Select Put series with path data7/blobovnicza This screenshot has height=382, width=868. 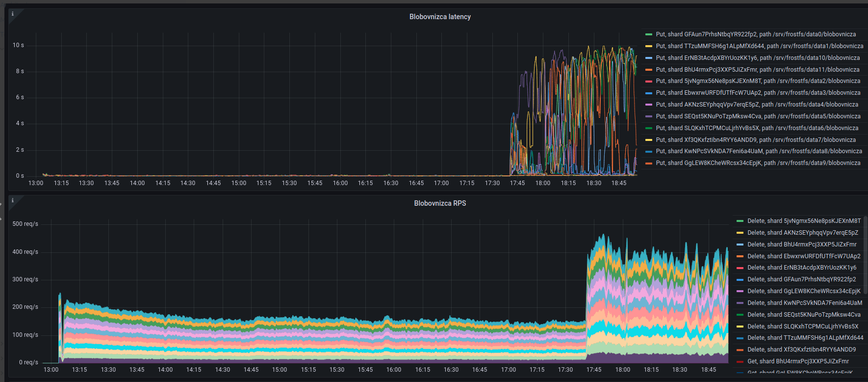coord(756,140)
